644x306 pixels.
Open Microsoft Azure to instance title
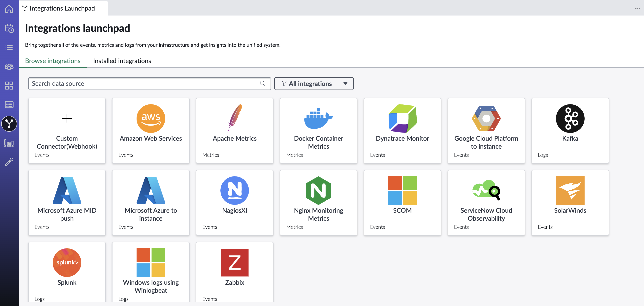coord(151,214)
